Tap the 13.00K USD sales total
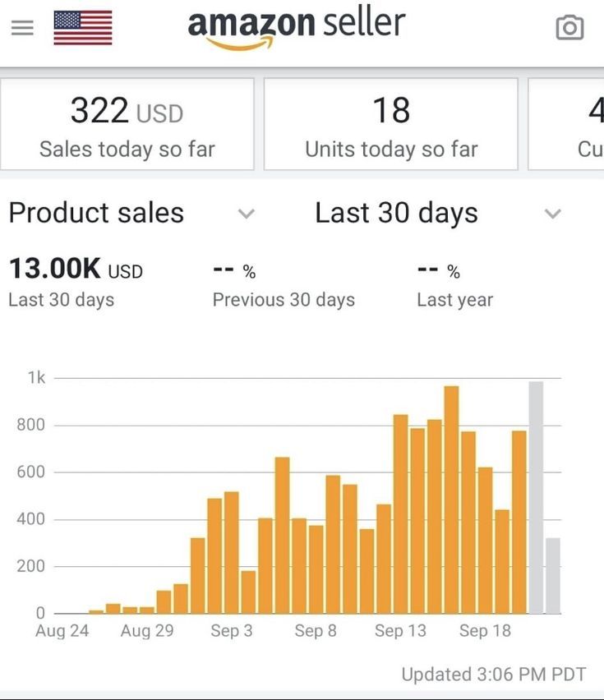The width and height of the screenshot is (604, 700). 76,269
